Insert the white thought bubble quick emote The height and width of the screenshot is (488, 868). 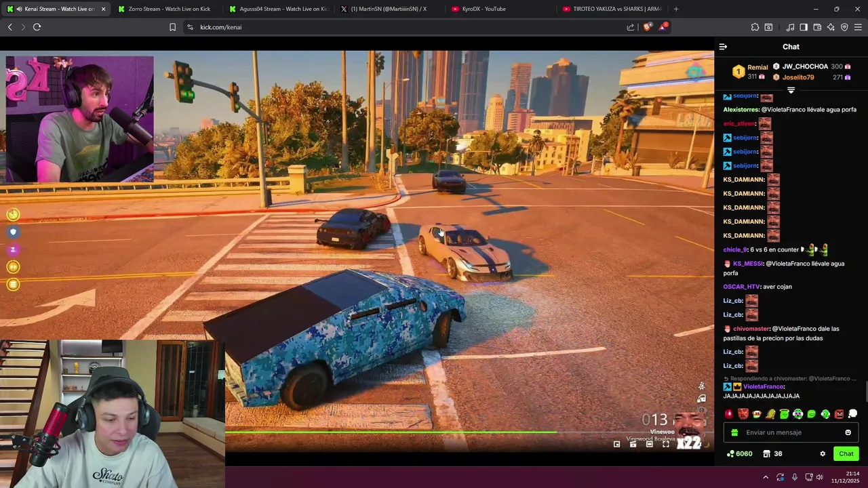(853, 413)
